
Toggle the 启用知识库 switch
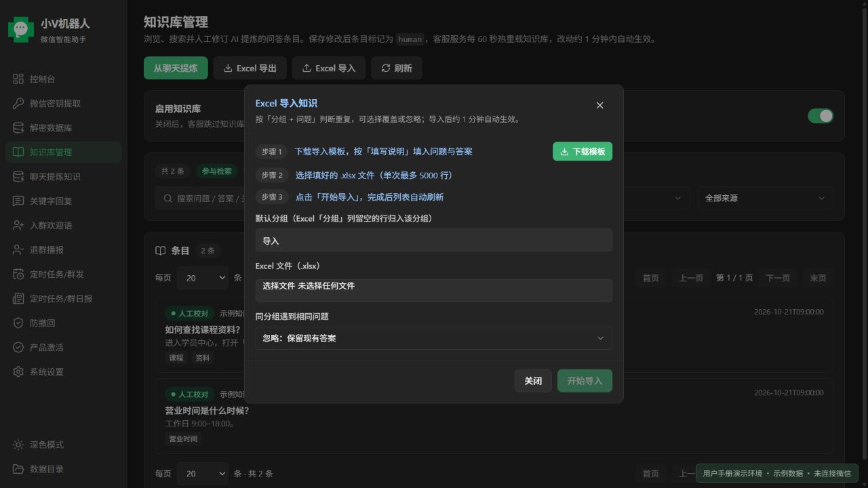(821, 116)
